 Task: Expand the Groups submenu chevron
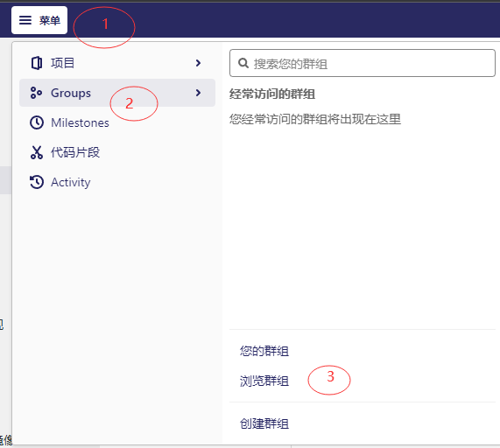pyautogui.click(x=199, y=93)
